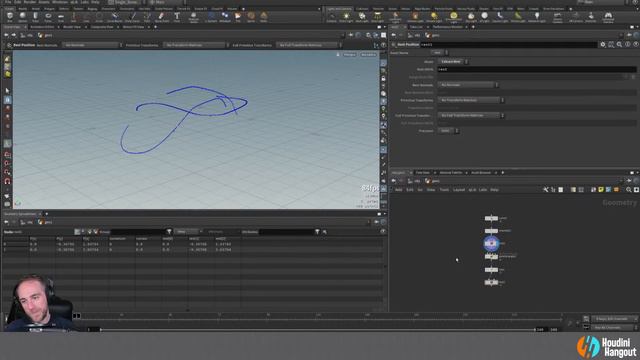The height and width of the screenshot is (360, 640).
Task: Select the Helix shelf tool
Action: coord(264,17)
